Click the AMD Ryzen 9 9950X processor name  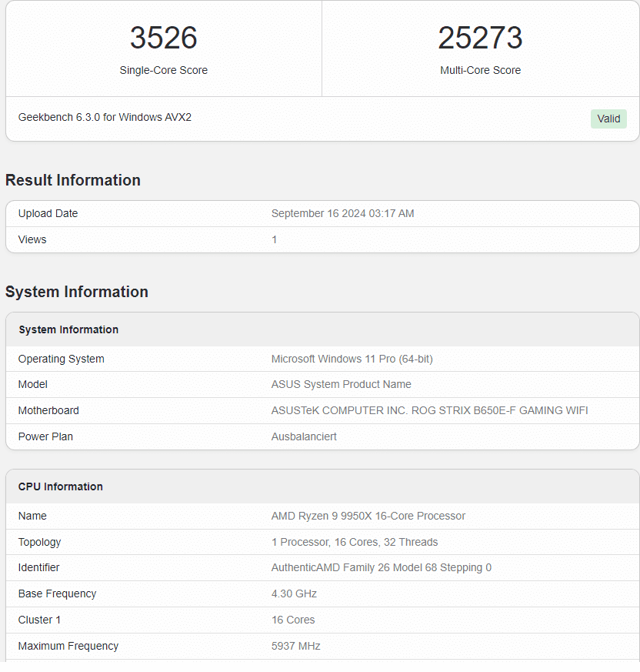pos(368,516)
